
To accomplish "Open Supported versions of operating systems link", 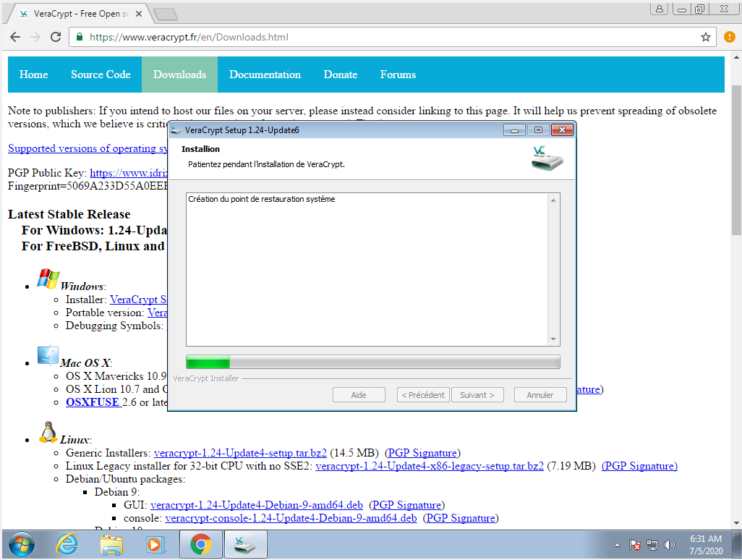I will (88, 148).
